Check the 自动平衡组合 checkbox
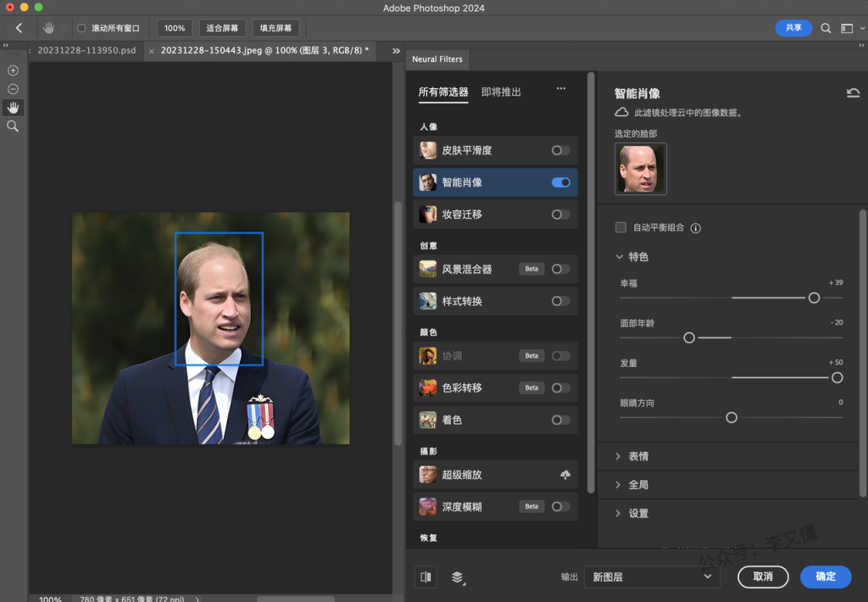Screen dimensions: 868x602 620,228
